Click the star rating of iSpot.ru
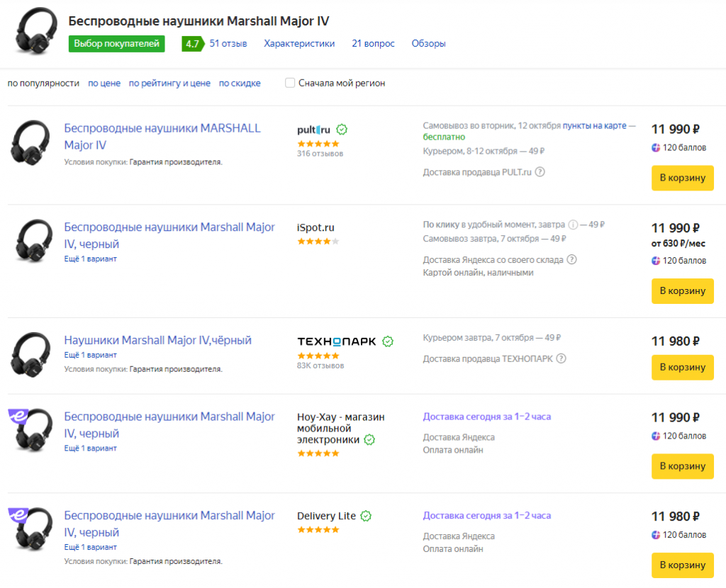Screen dimensions: 726x588 click(318, 241)
